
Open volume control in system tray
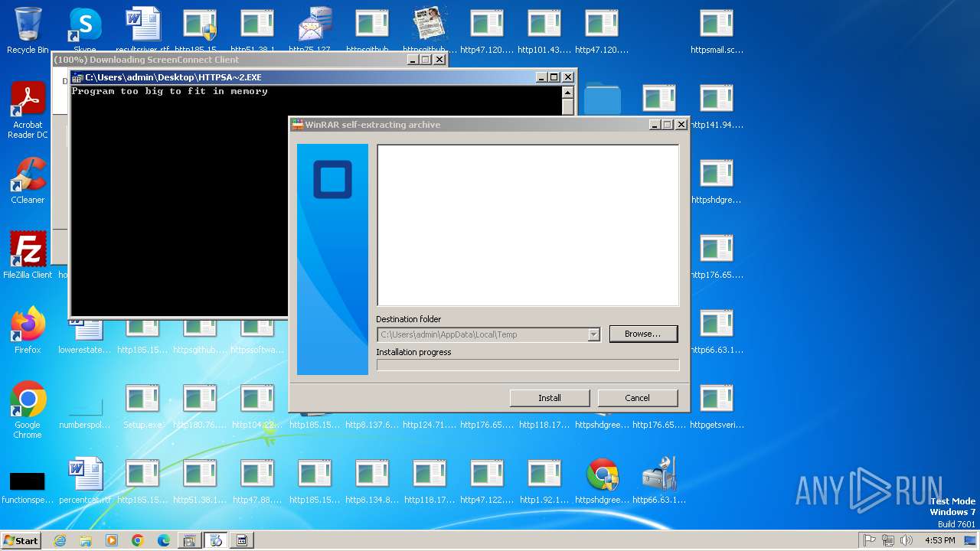click(x=906, y=540)
